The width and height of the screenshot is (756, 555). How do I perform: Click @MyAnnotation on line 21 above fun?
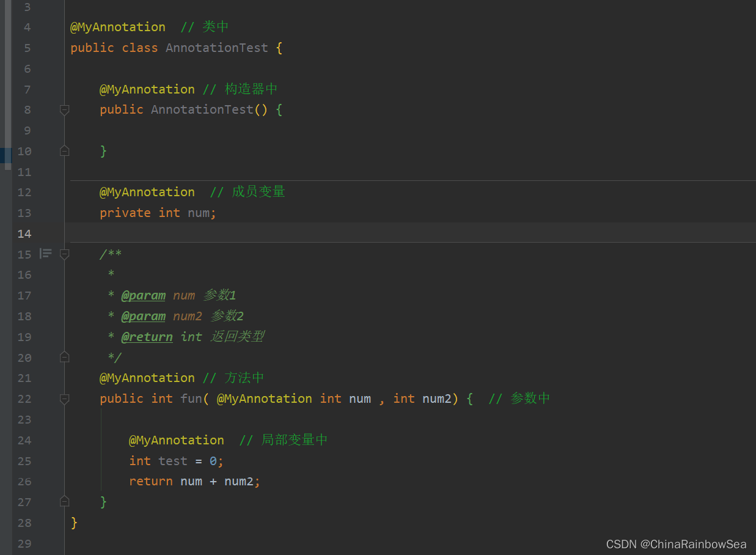pyautogui.click(x=147, y=378)
